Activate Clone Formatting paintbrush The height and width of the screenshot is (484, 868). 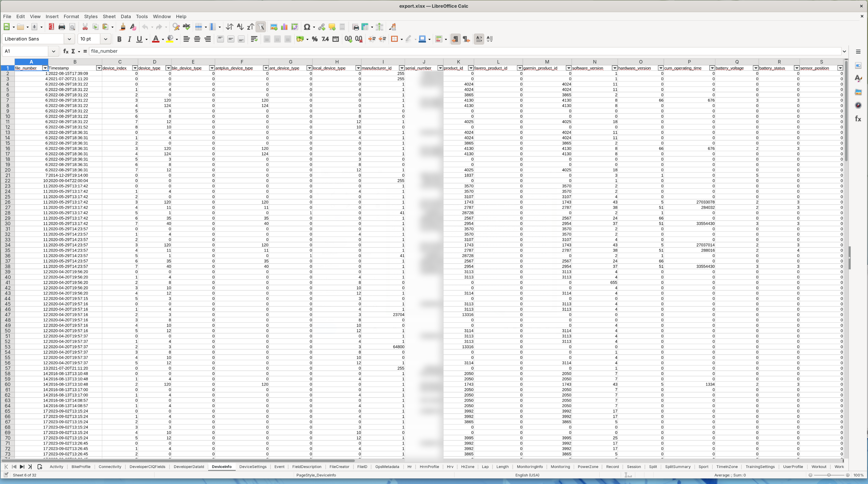tap(123, 27)
